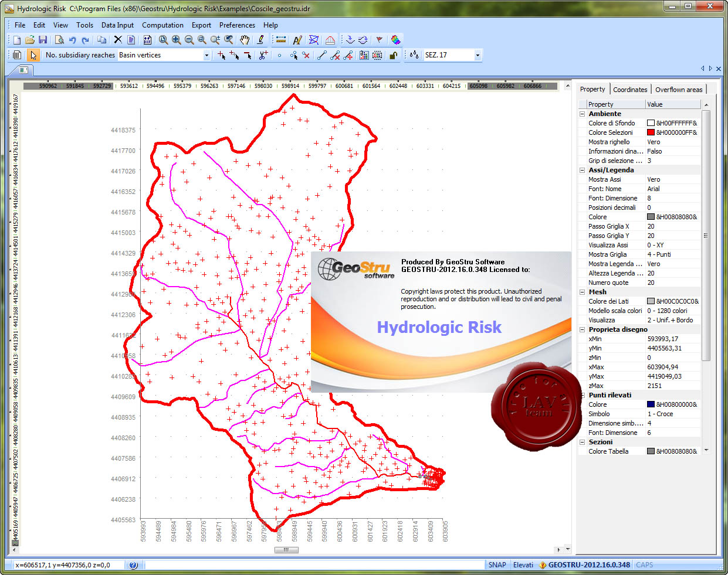This screenshot has height=575, width=728.
Task: Select the add point cursor tool
Action: click(x=221, y=55)
